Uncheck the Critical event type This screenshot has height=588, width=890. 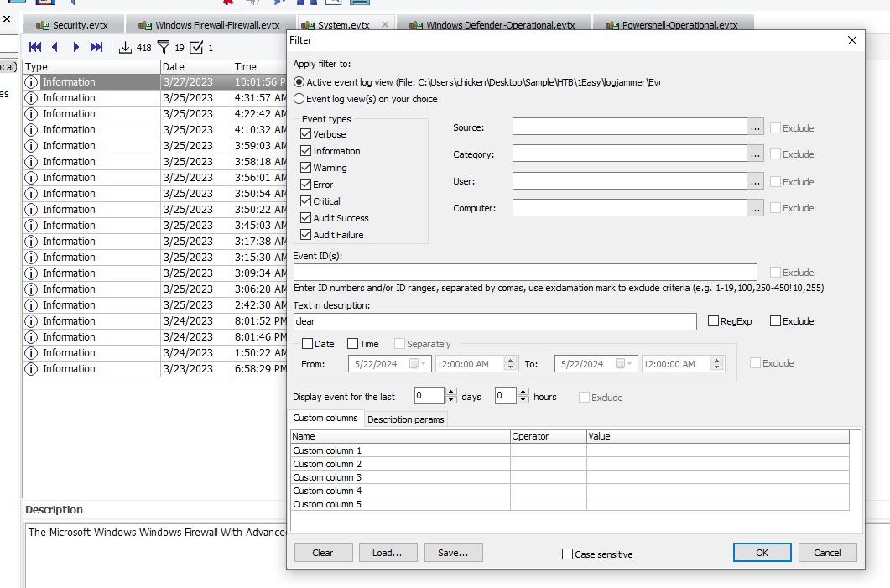coord(306,201)
